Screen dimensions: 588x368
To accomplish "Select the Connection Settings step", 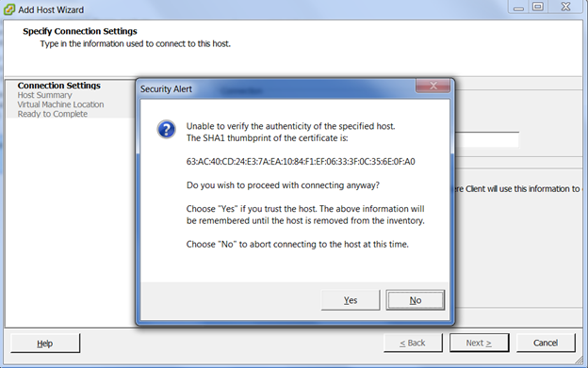I will tap(58, 86).
